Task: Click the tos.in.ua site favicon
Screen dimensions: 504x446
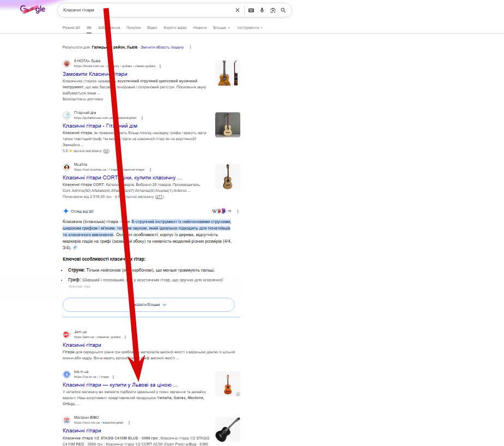Action: tap(66, 374)
